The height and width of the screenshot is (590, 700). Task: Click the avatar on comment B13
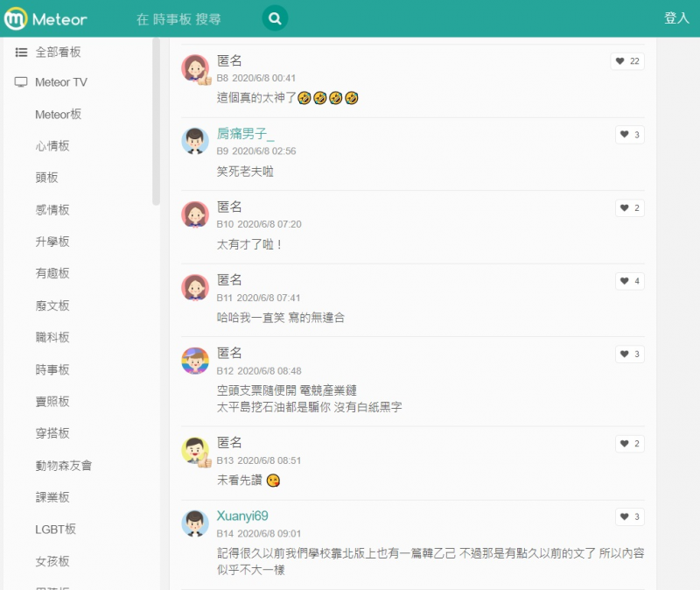point(195,450)
